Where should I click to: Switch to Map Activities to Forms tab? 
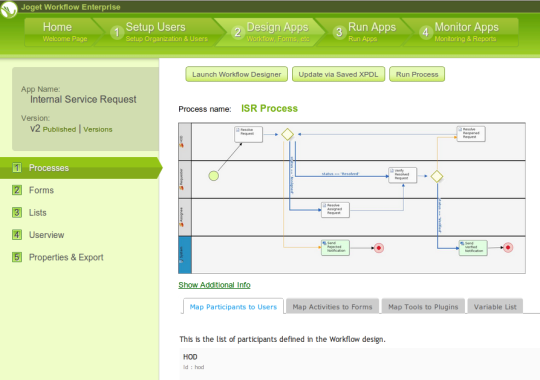click(x=332, y=307)
